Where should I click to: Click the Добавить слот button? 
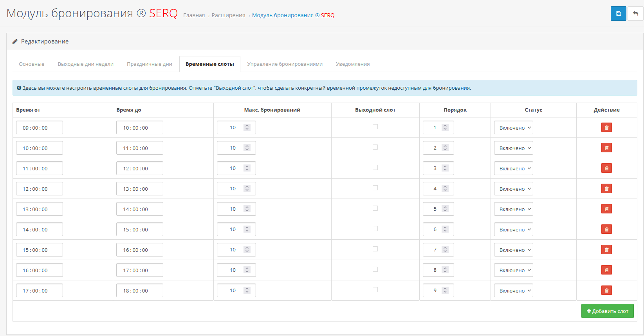[x=607, y=311]
